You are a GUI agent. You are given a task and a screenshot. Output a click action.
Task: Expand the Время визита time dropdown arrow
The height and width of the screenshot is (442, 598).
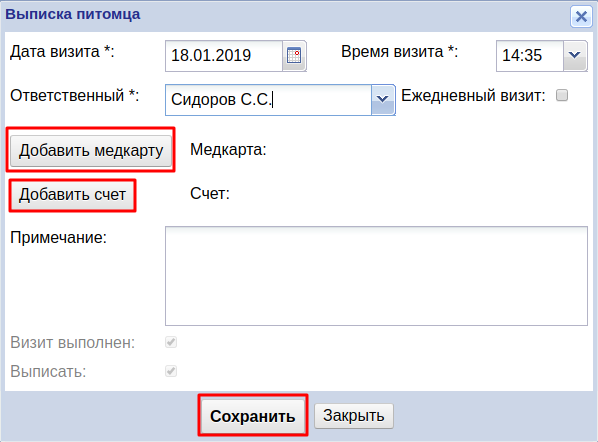(x=575, y=56)
